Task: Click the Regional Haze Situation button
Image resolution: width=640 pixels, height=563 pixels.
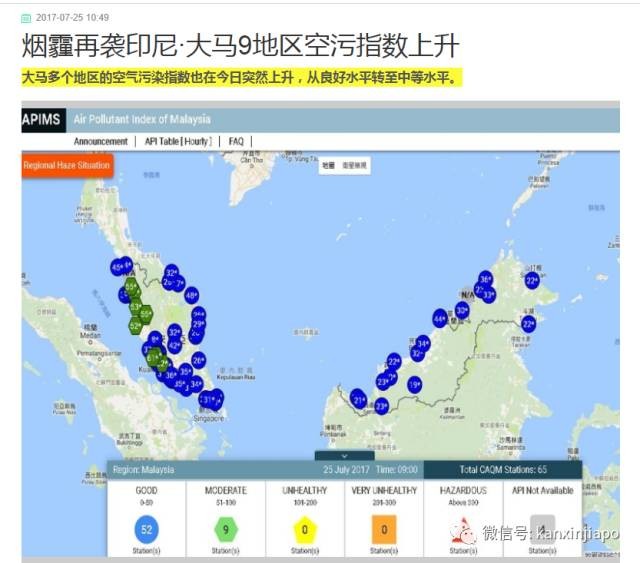Action: point(67,165)
